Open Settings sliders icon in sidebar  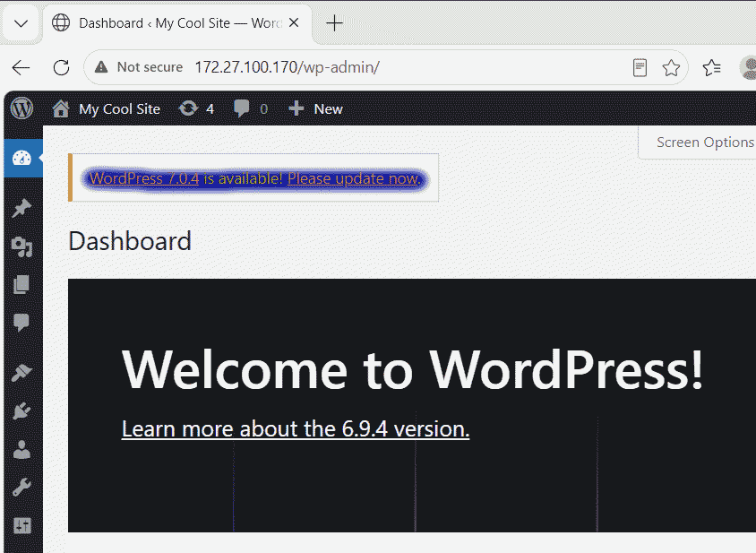22,525
